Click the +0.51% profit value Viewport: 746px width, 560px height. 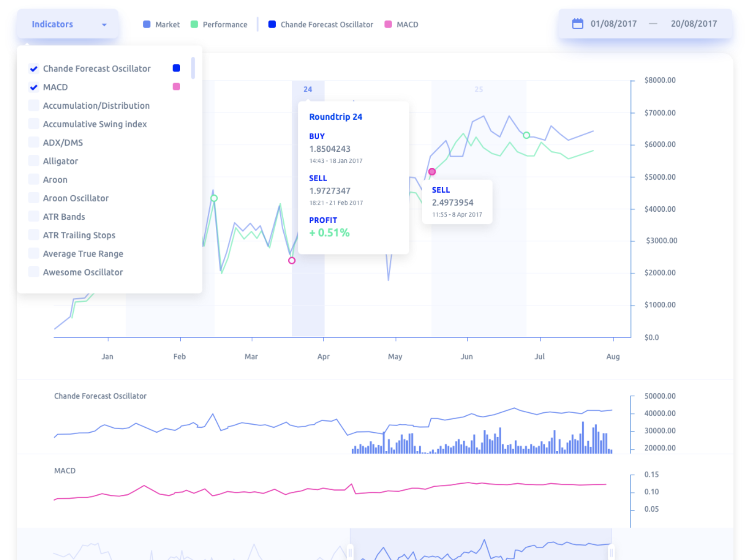(329, 233)
